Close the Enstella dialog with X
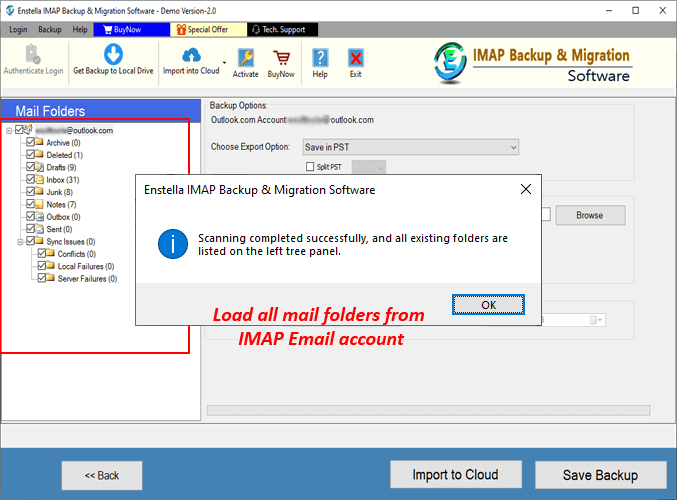The image size is (677, 500). tap(526, 189)
